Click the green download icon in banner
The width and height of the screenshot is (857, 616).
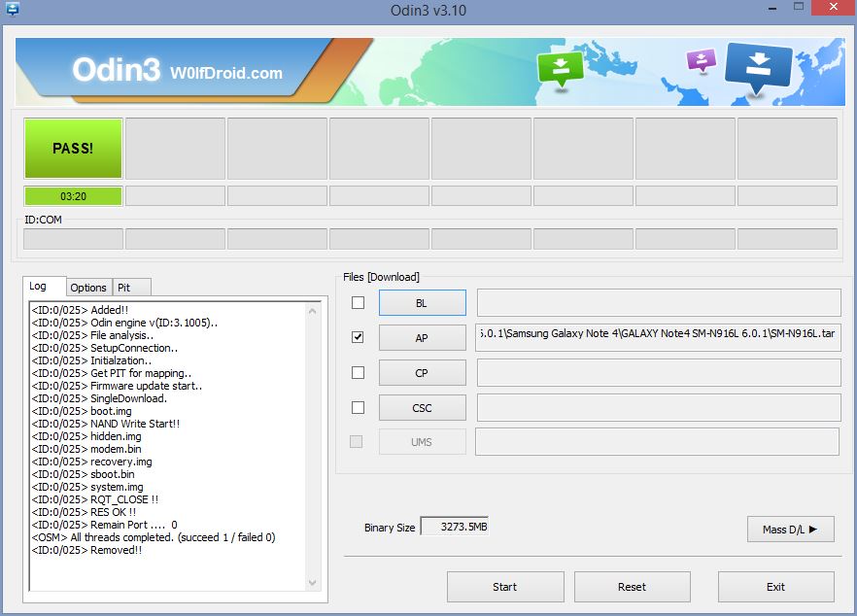click(561, 69)
